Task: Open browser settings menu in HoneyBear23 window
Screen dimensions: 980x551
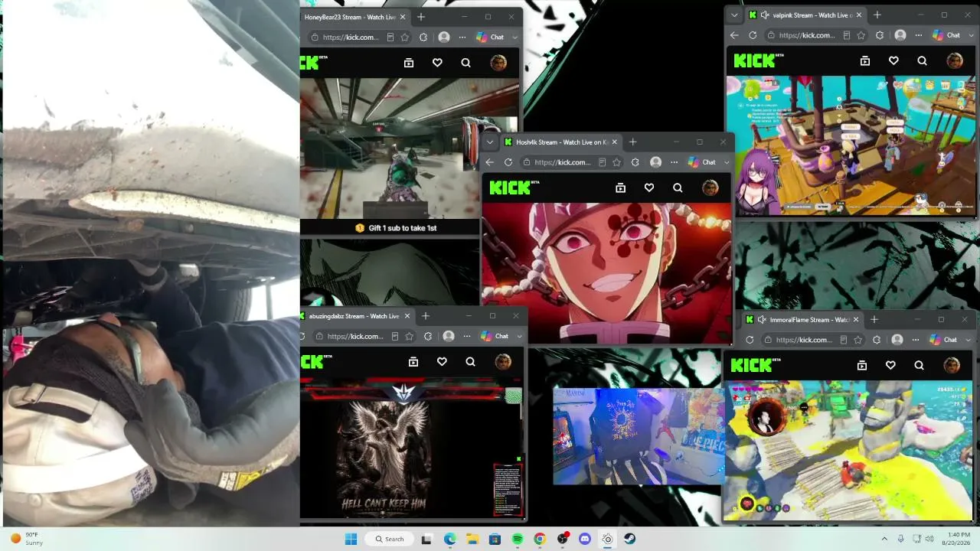Action: click(462, 37)
